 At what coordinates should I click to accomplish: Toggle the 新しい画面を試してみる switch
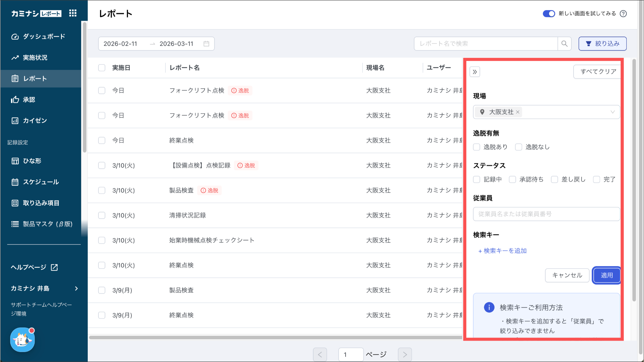point(549,14)
